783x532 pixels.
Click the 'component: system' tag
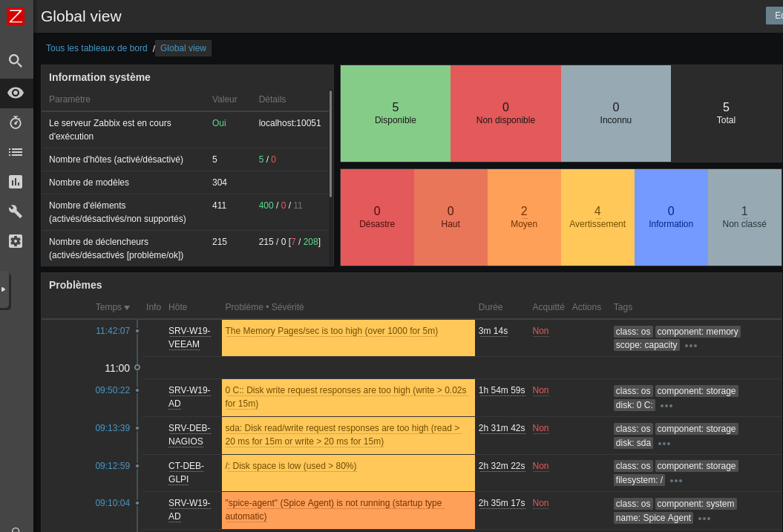pos(695,504)
